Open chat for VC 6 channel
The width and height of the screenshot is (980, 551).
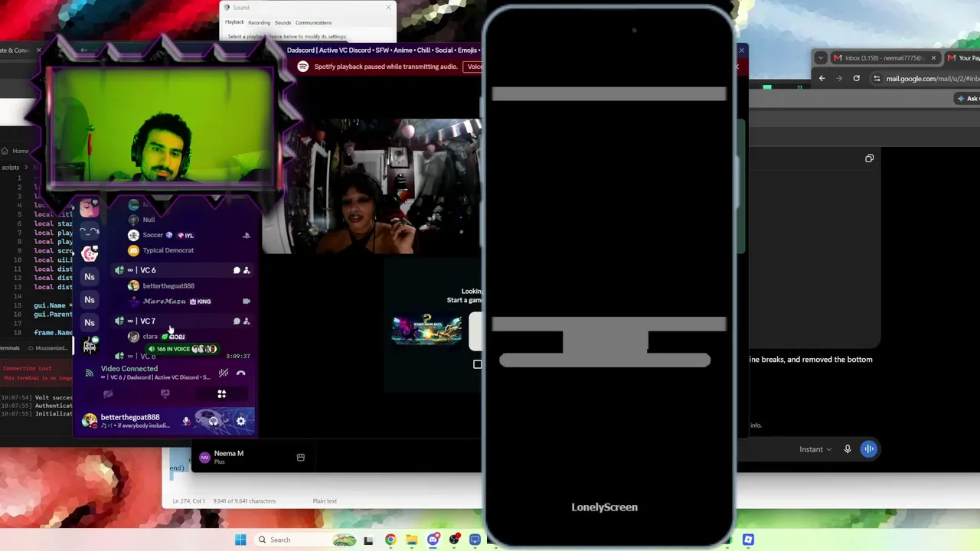pyautogui.click(x=237, y=270)
